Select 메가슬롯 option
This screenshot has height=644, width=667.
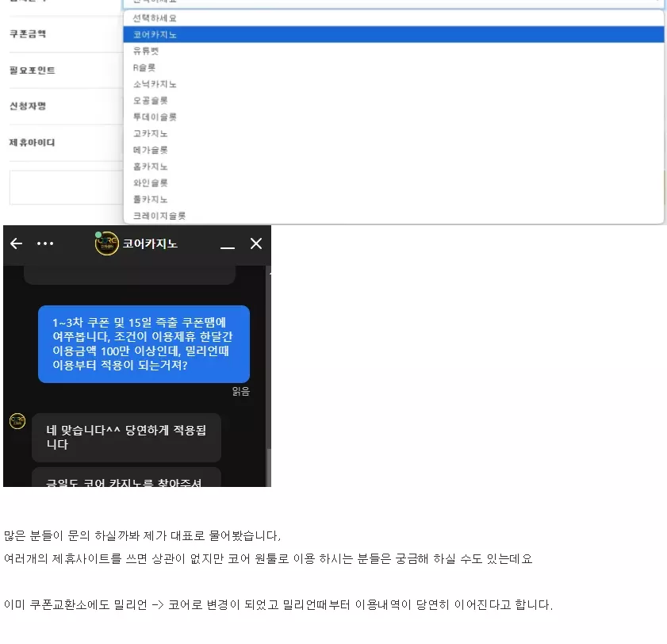coord(393,150)
